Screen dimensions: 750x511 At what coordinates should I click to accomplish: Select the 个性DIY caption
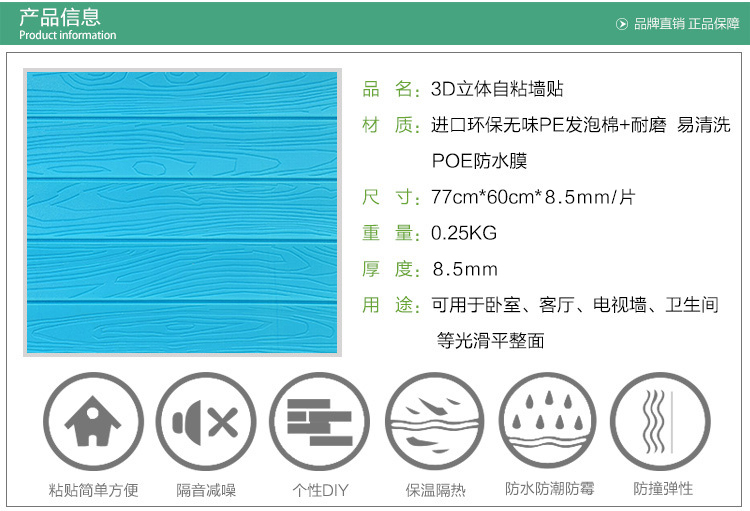[x=320, y=490]
